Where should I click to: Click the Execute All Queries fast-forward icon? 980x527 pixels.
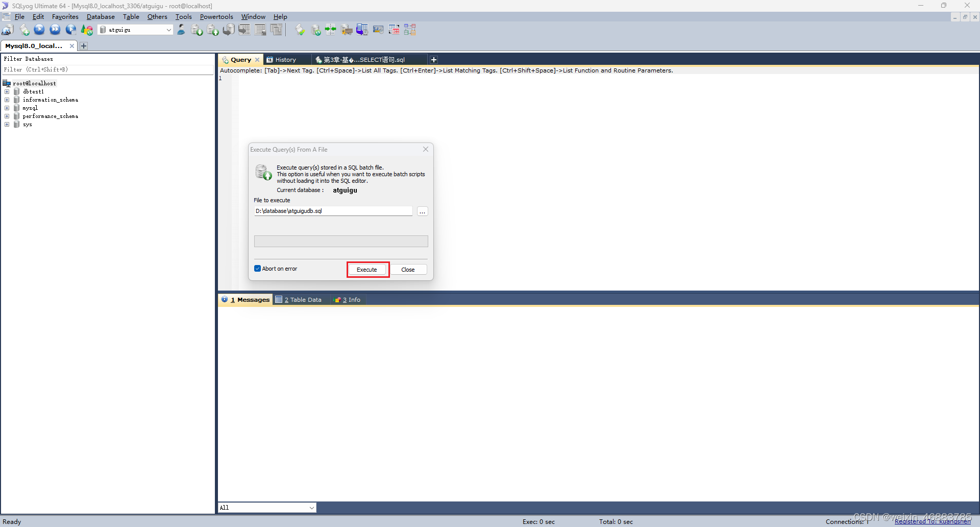pos(55,30)
